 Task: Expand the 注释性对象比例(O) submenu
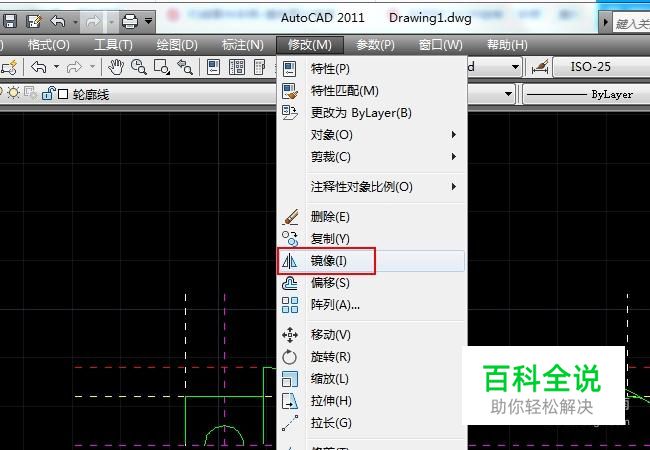point(372,187)
